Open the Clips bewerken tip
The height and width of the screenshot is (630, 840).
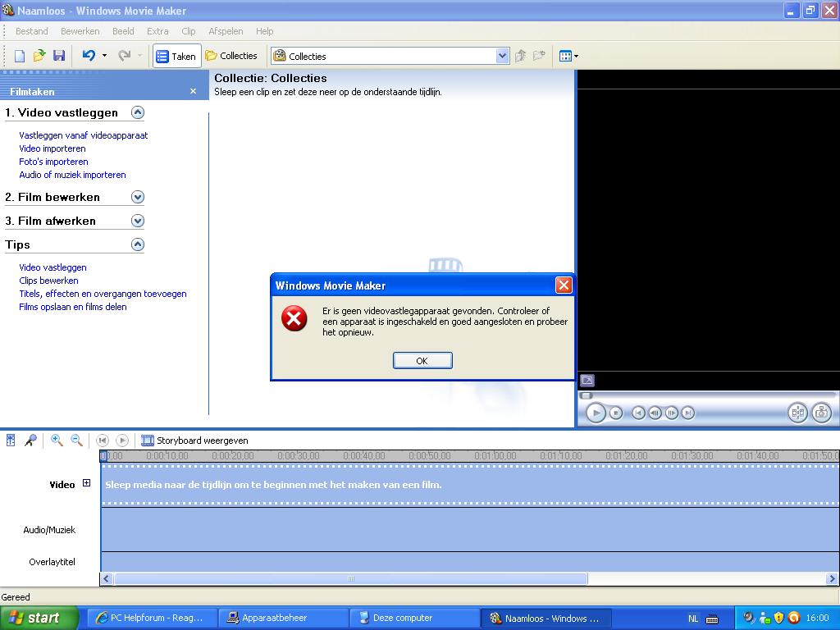(x=48, y=281)
